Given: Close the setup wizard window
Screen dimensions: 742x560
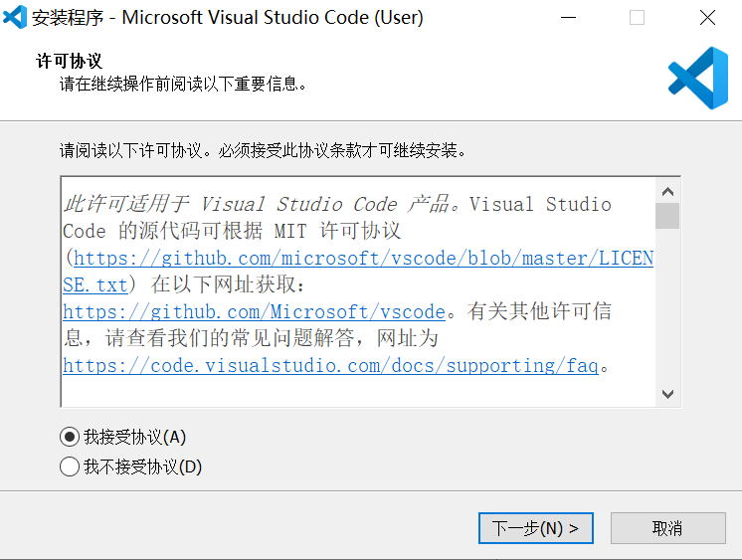Looking at the screenshot, I should (707, 18).
